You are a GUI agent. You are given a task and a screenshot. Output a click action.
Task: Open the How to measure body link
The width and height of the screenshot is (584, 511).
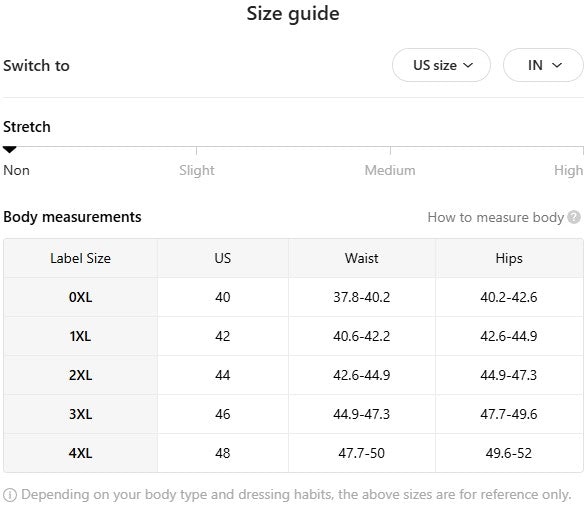tap(495, 217)
